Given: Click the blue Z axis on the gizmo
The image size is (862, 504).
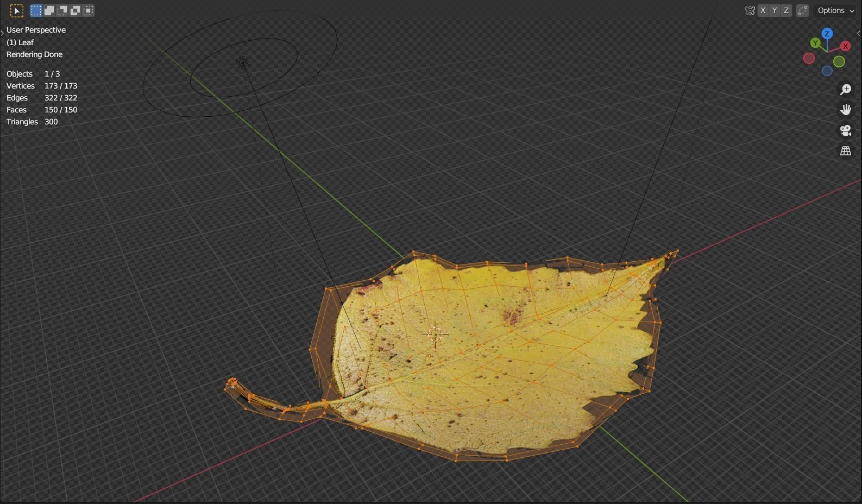Looking at the screenshot, I should (827, 34).
